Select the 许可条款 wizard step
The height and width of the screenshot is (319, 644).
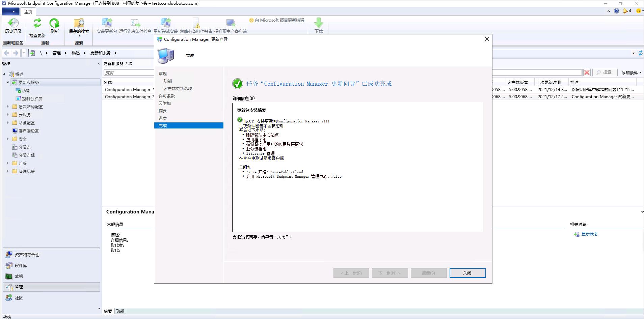[167, 96]
